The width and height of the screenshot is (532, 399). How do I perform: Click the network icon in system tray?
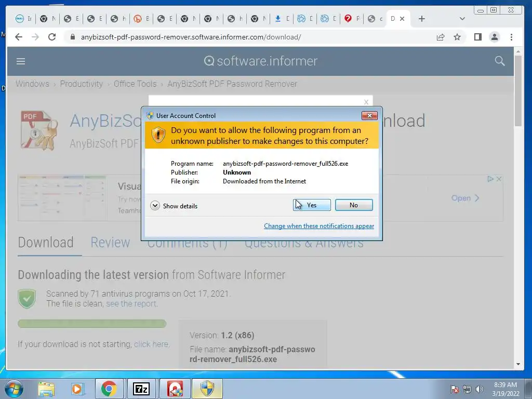coord(467,389)
